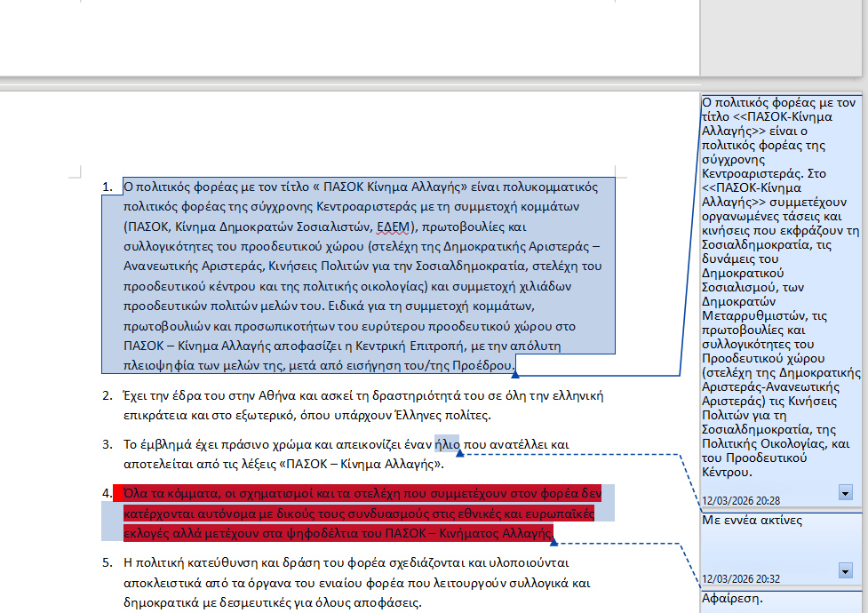The width and height of the screenshot is (868, 613).
Task: Click the comment anchor triangle under 'ήλιο'
Action: (x=460, y=454)
